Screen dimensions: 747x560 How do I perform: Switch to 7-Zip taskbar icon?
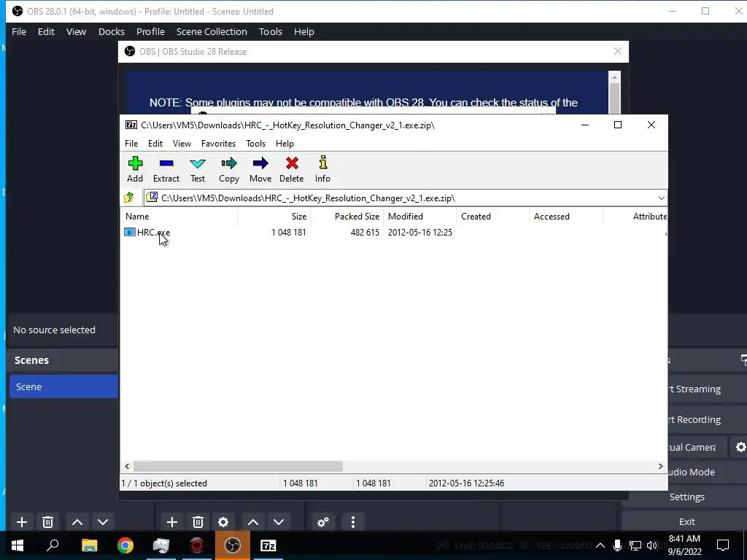(268, 545)
